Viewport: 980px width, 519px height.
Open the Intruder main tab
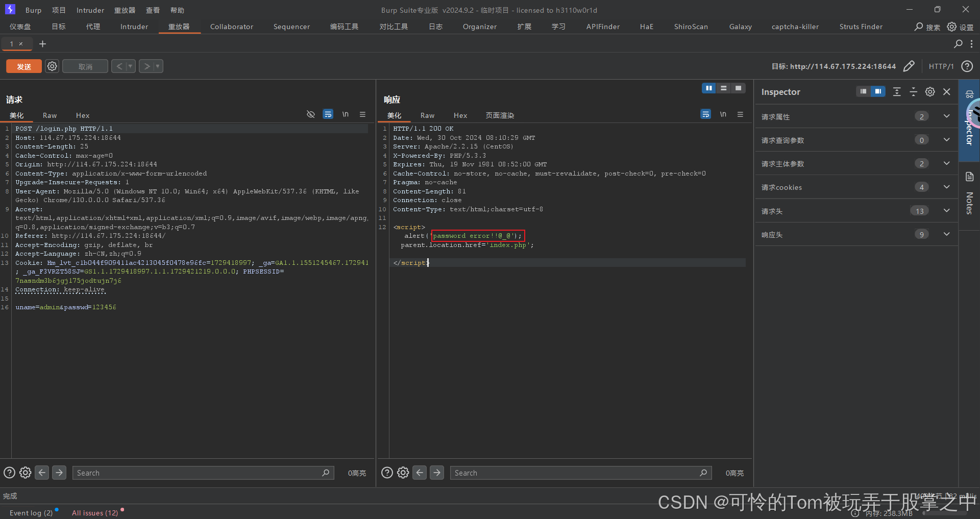click(134, 27)
